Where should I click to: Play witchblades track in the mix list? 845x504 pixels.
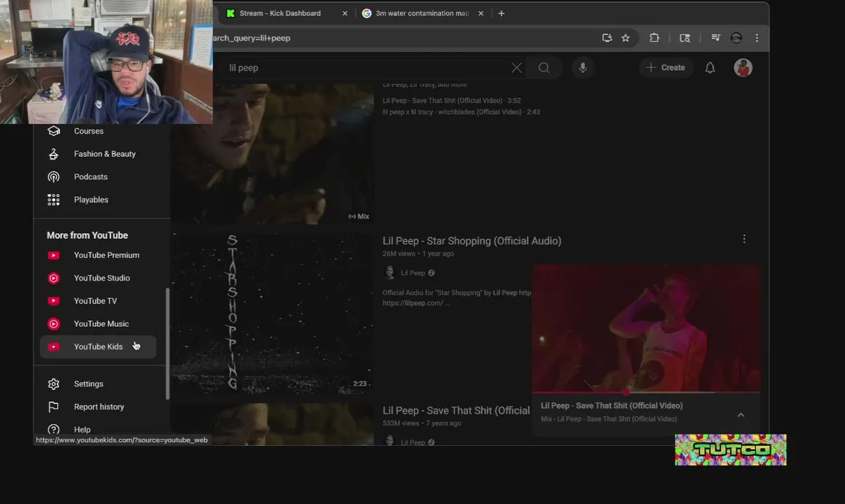tap(461, 112)
